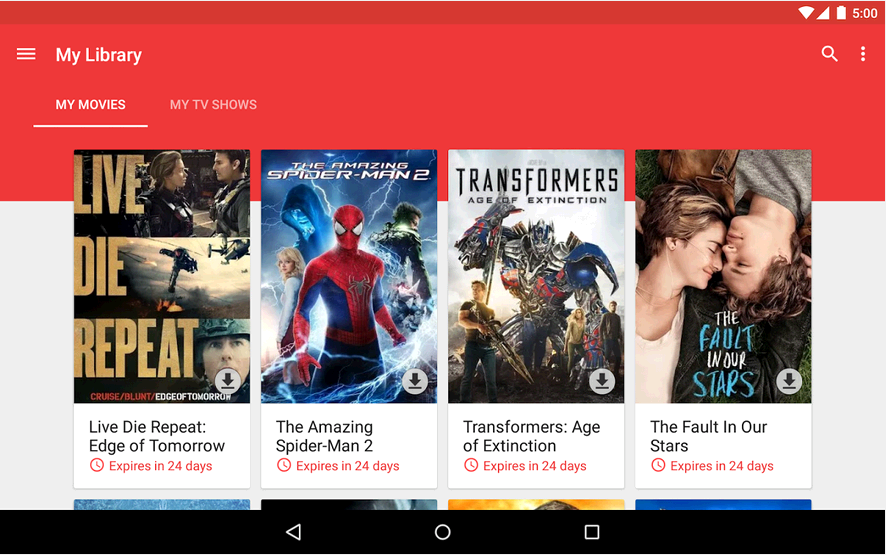
Task: Tap clock icon under Fault In Our Stars
Action: click(x=658, y=465)
